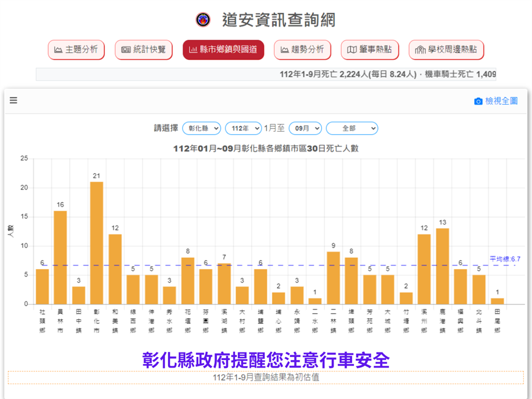This screenshot has height=399, width=532.
Task: Open 肇事熱點 accident hotspots tab
Action: point(369,50)
